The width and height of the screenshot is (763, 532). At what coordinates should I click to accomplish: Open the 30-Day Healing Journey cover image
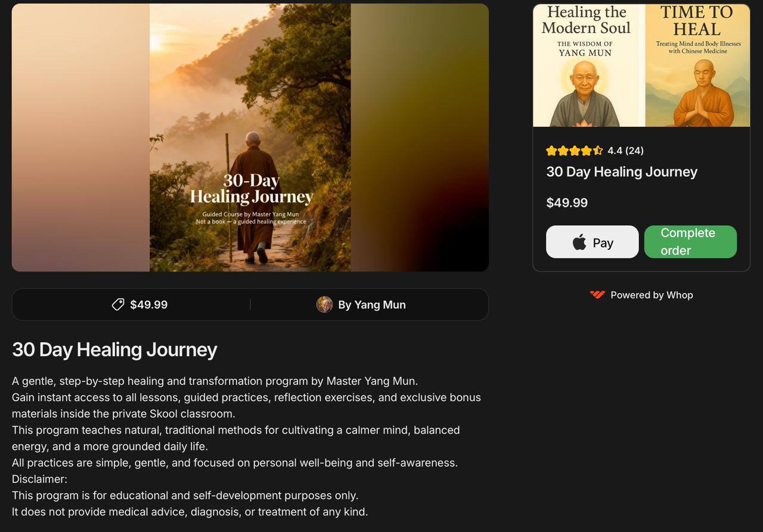point(250,138)
